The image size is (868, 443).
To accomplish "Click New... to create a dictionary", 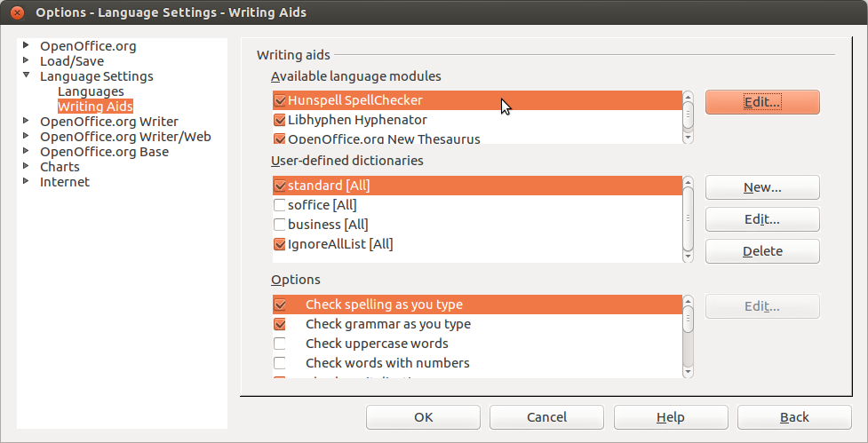I will [761, 187].
